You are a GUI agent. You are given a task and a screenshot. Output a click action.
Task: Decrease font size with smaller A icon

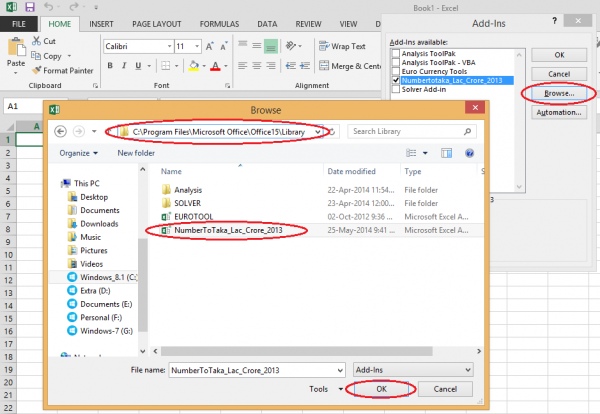pos(224,46)
